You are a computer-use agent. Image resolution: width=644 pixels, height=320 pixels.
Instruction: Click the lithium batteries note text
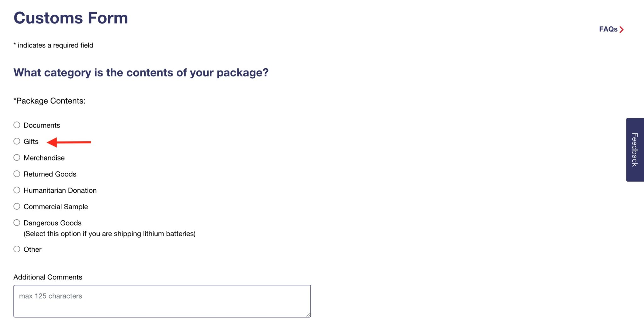point(109,234)
